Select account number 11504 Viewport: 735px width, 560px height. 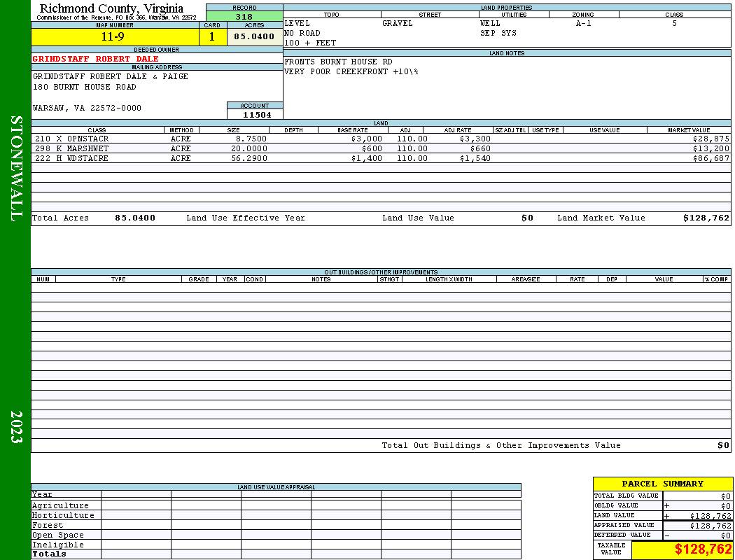pyautogui.click(x=257, y=115)
